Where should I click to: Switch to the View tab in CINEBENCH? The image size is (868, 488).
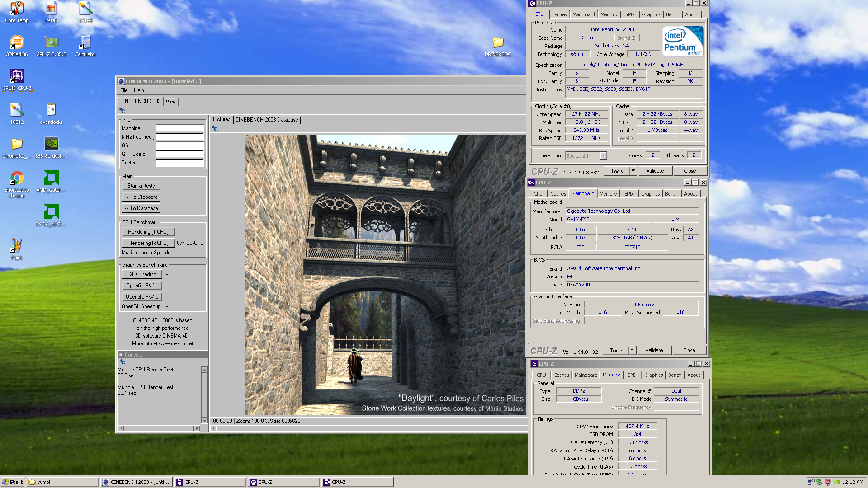click(x=171, y=102)
